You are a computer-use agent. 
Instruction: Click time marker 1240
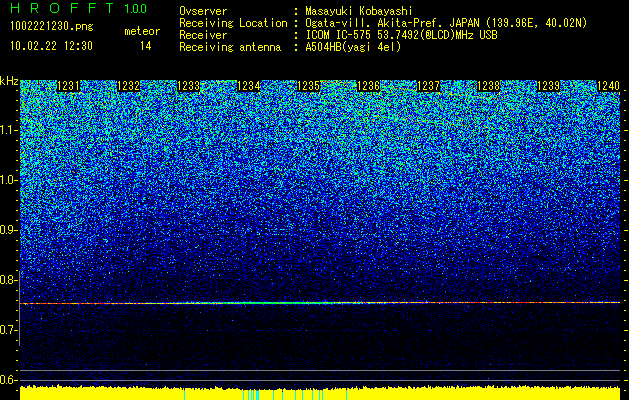(609, 86)
